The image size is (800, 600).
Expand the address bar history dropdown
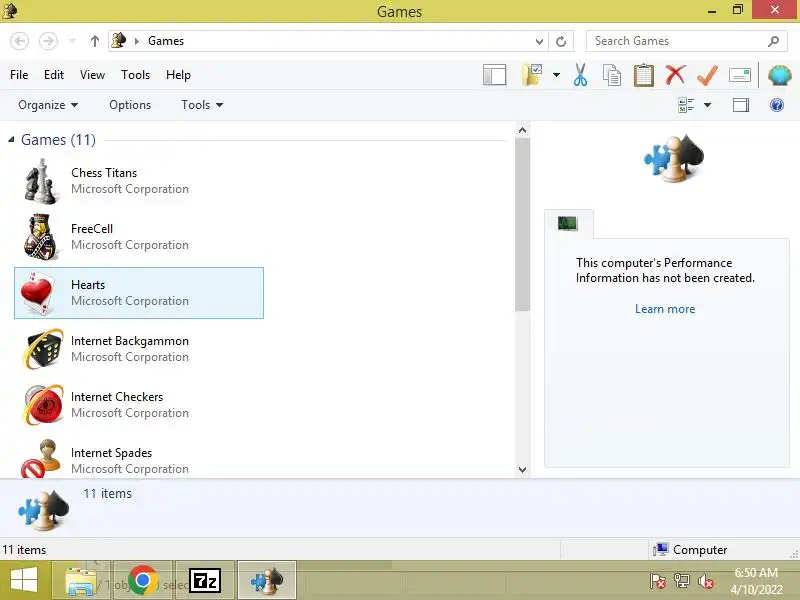(x=539, y=41)
